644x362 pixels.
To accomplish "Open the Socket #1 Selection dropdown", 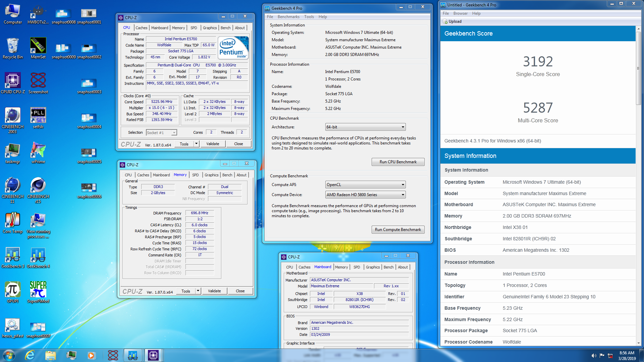I will (x=161, y=133).
